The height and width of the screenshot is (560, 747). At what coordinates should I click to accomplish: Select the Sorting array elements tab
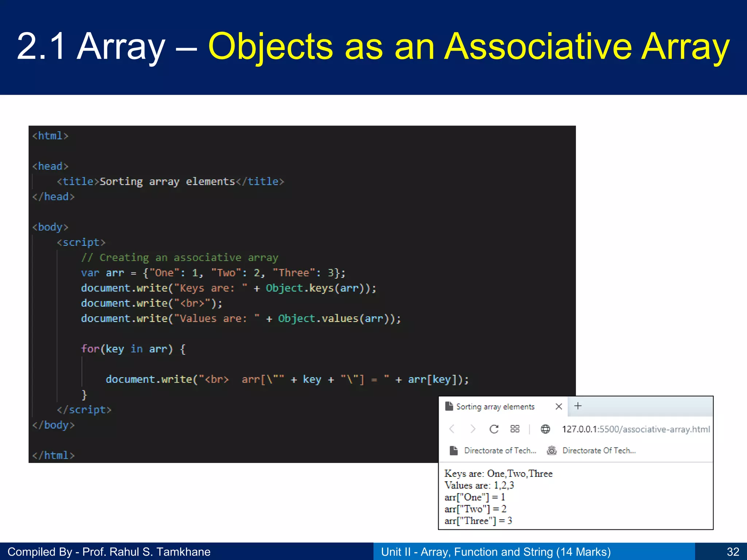point(503,407)
